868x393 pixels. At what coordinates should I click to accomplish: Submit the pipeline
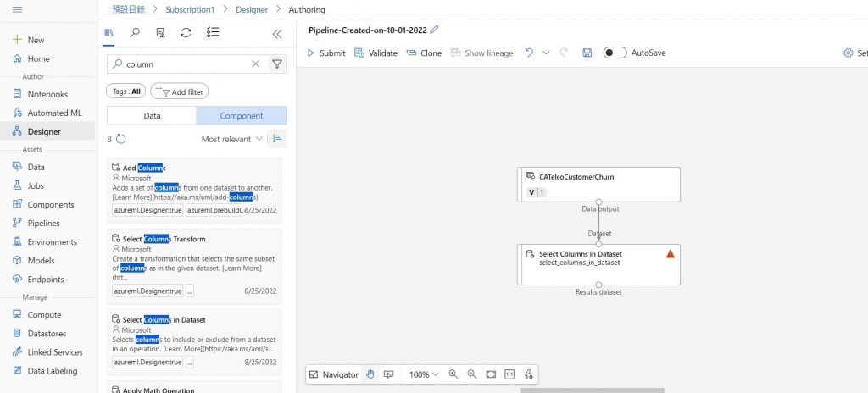(x=325, y=53)
